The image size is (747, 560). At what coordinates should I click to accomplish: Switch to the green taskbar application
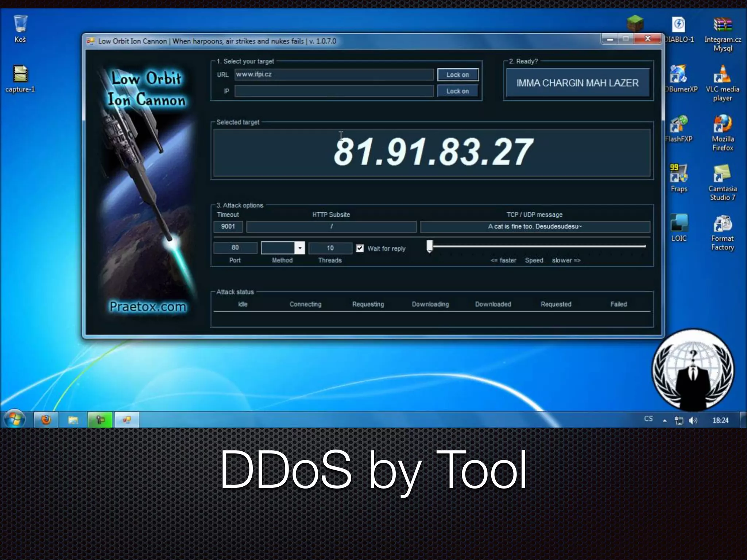(x=100, y=420)
